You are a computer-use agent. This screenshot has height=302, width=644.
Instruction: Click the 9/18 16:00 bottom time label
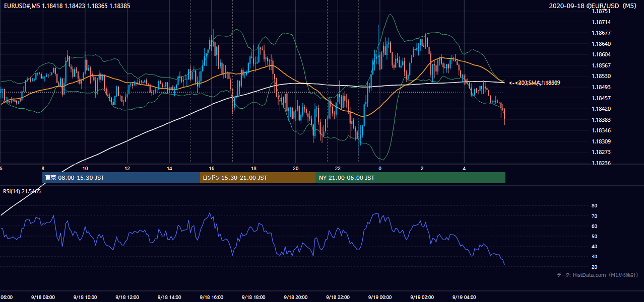click(x=212, y=297)
